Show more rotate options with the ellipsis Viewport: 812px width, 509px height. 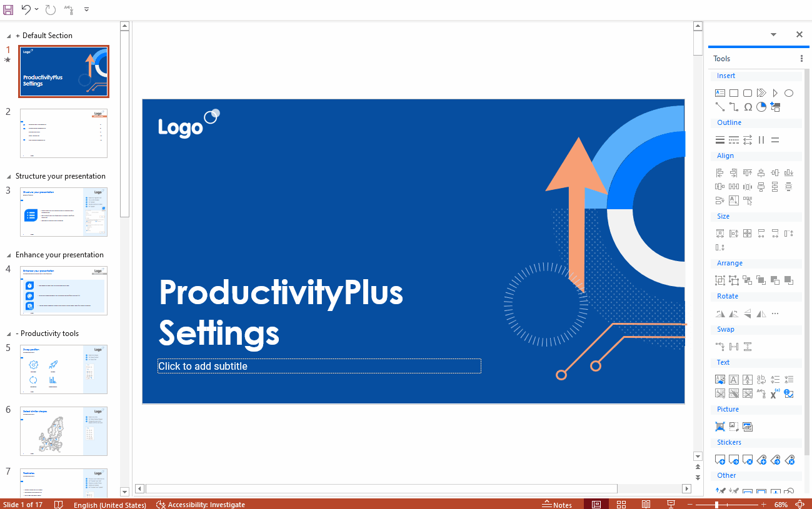point(775,314)
